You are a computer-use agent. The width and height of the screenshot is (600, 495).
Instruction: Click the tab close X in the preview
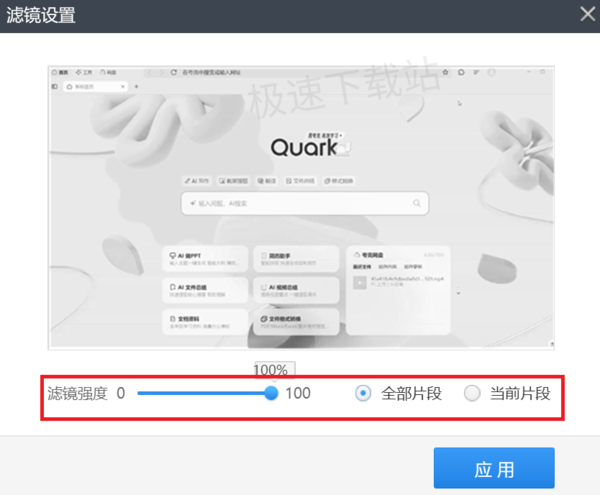click(x=123, y=87)
